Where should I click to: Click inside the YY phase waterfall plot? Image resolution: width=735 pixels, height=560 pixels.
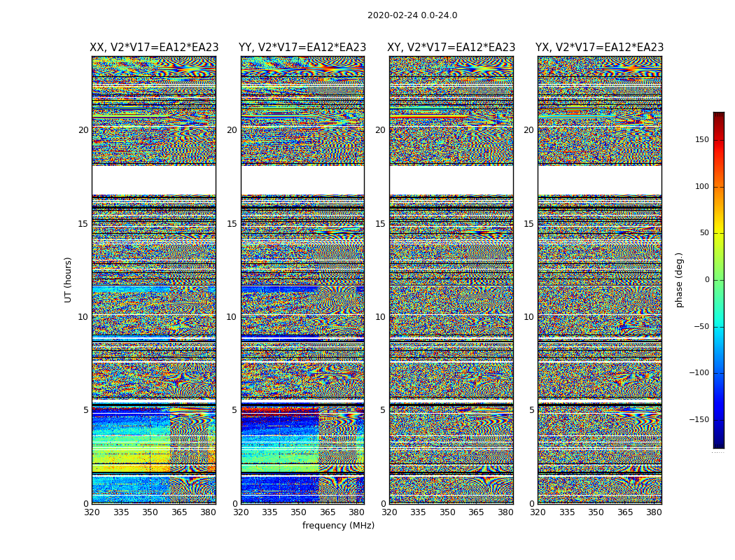click(303, 280)
